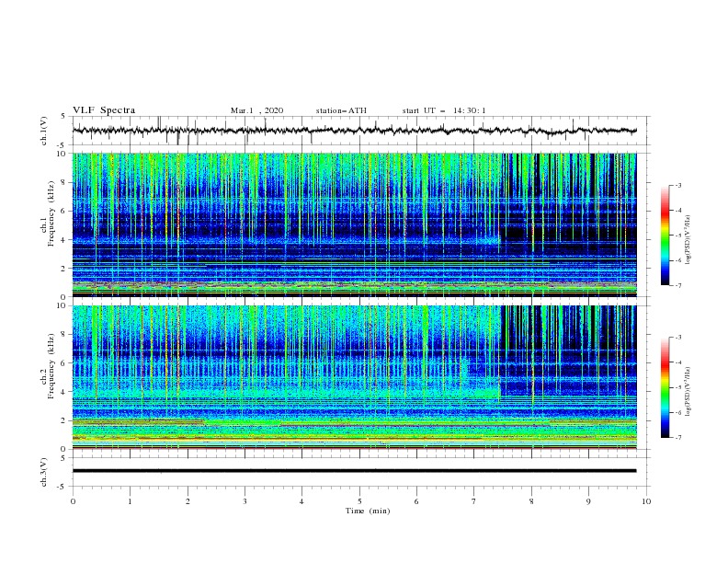Viewport: 728px width, 563px height.
Task: Click the 'start UT = 14:30:1' label
Action: click(x=444, y=110)
